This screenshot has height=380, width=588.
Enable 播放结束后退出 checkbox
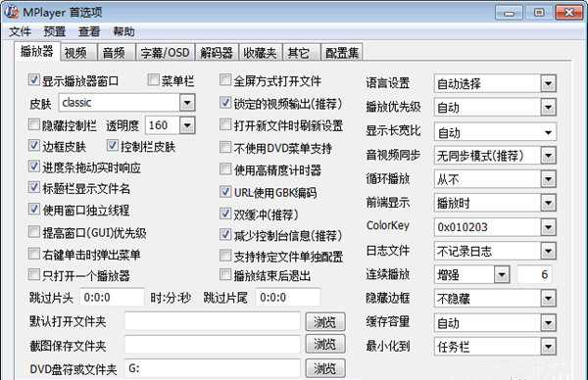[x=225, y=274]
